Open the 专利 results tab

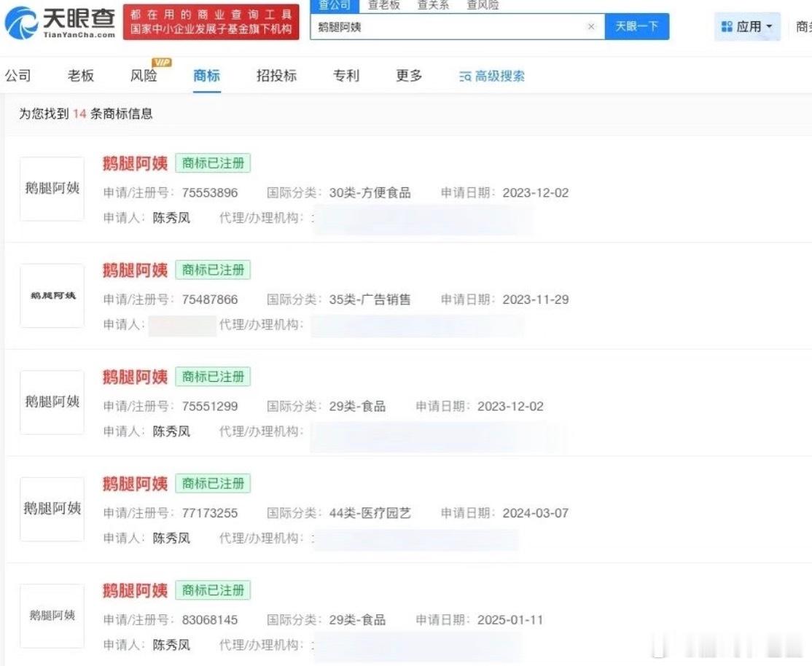[x=346, y=76]
